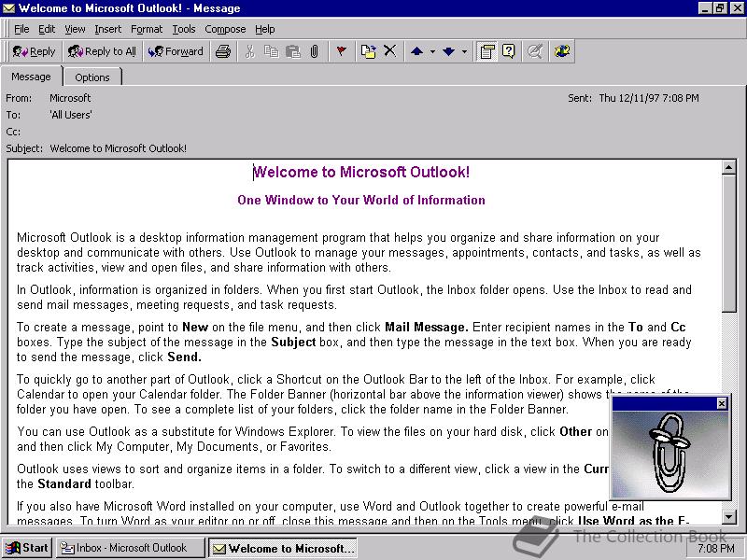Open the Insert menu
Screen dimensions: 747x560
click(107, 29)
